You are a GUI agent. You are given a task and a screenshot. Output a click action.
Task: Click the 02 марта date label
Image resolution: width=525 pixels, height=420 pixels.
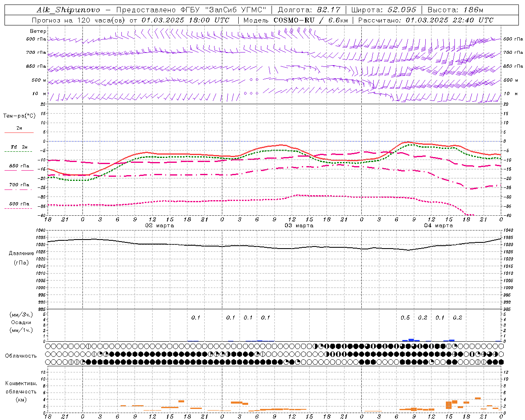[160, 226]
